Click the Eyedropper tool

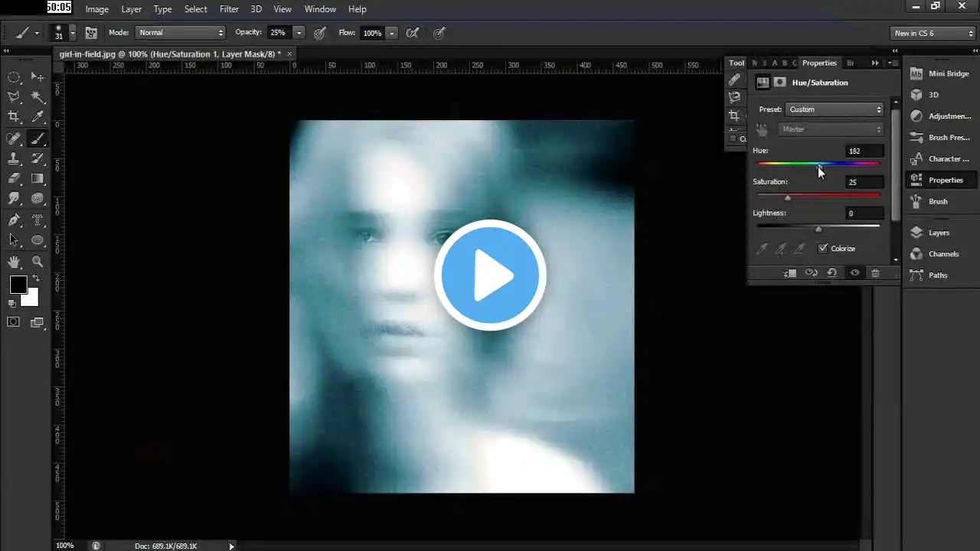coord(37,116)
